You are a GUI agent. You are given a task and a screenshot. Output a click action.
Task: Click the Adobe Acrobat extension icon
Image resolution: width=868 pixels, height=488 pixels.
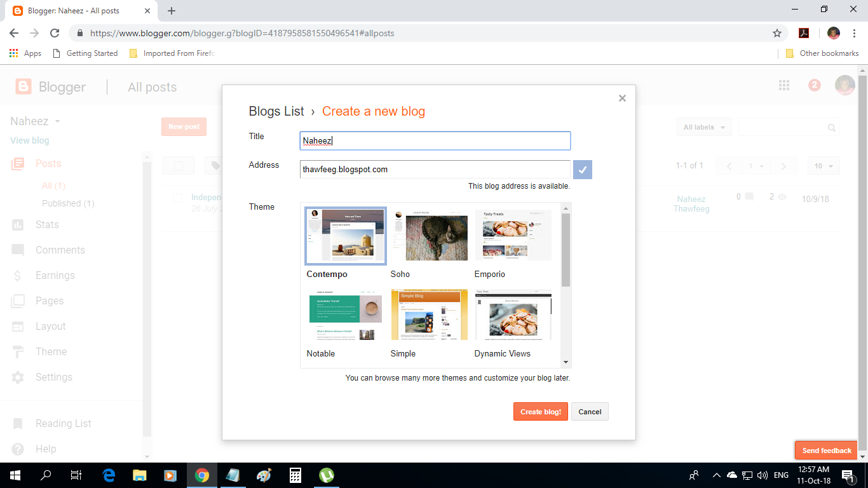[804, 33]
